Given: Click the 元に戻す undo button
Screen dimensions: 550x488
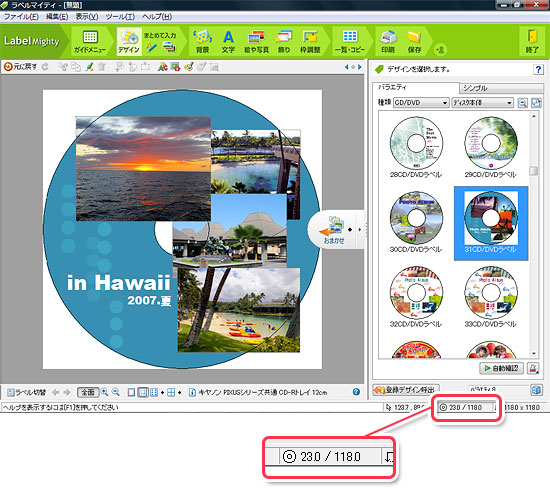Looking at the screenshot, I should tap(20, 67).
